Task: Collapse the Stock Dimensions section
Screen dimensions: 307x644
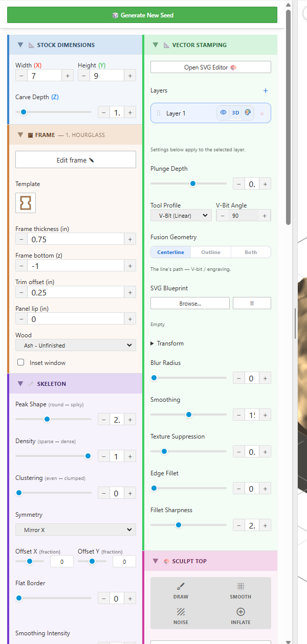Action: (20, 45)
